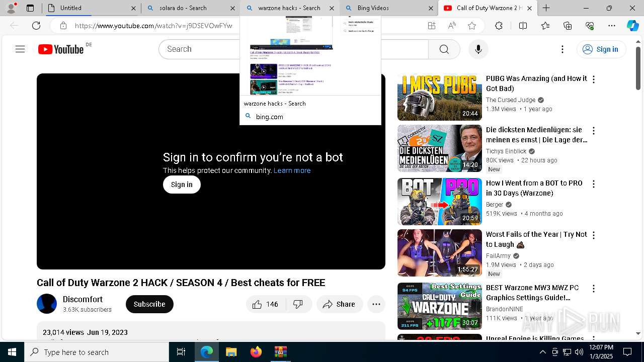
Task: Open Edge read aloud icon
Action: (452, 26)
